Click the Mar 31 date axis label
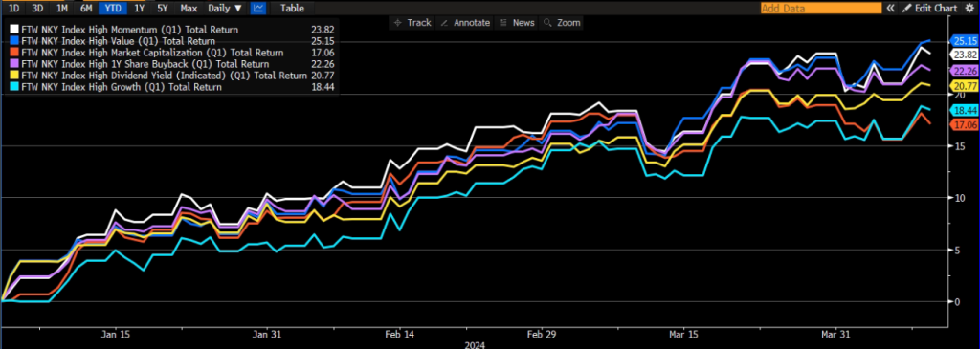Viewport: 980px width, 349px height. click(x=836, y=334)
